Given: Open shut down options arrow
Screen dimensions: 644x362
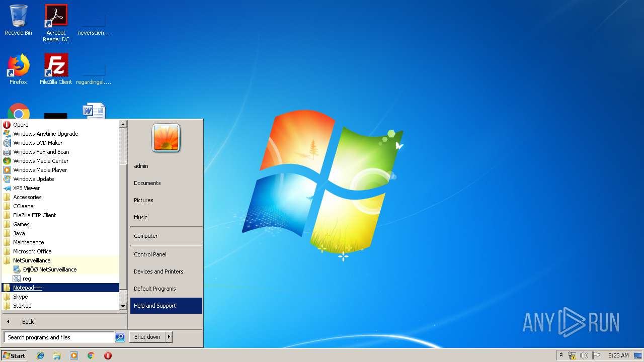Looking at the screenshot, I should (169, 337).
